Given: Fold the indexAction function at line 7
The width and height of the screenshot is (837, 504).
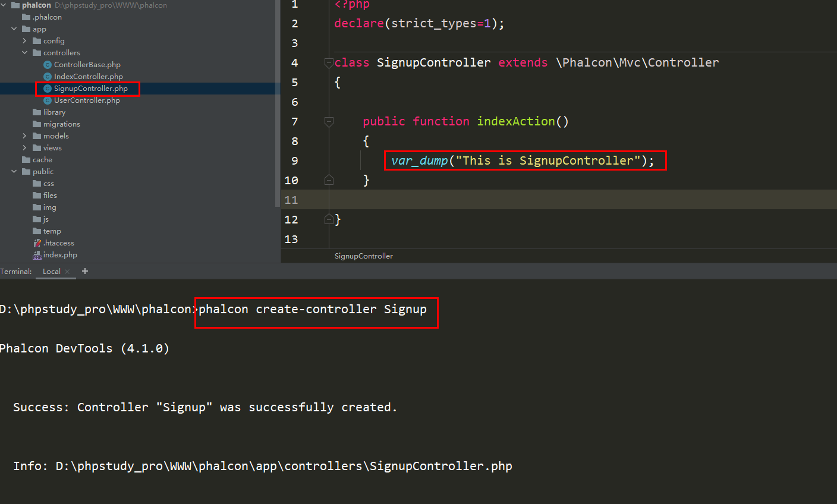Looking at the screenshot, I should [329, 121].
